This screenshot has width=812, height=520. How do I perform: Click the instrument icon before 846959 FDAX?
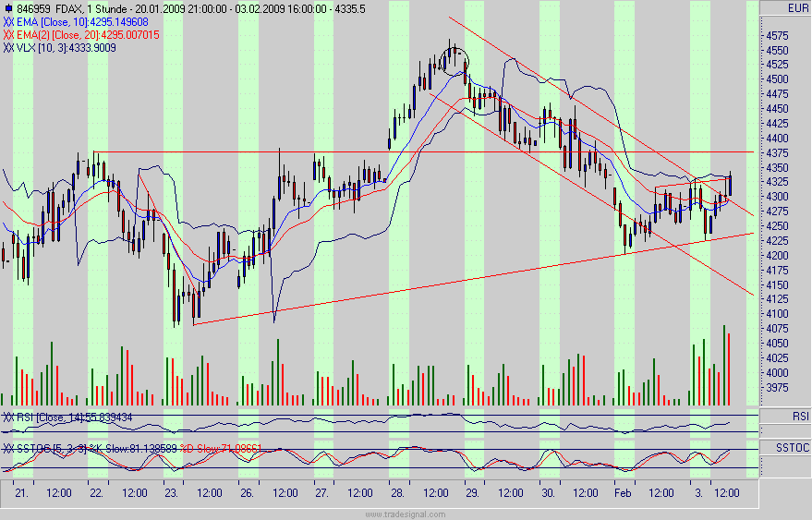coord(8,9)
